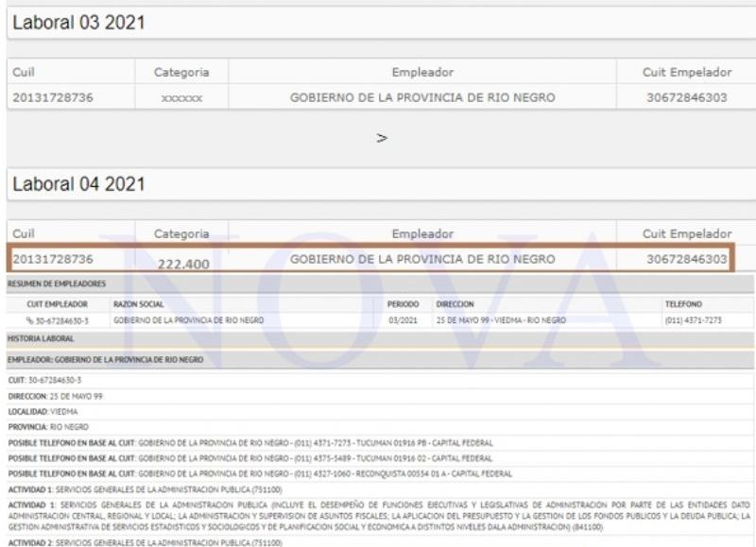Screen dimensions: 756x547
Task: Select the DIRECCION: 25 DE MAYO 99 line
Action: 55,396
